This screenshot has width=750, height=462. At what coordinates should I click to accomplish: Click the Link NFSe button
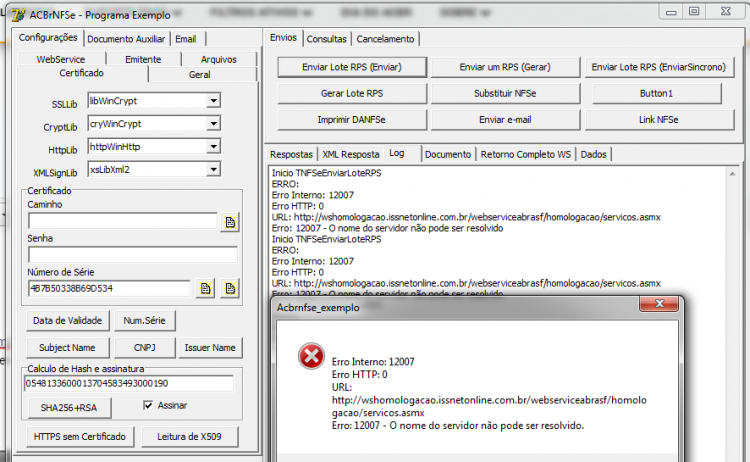tap(659, 120)
